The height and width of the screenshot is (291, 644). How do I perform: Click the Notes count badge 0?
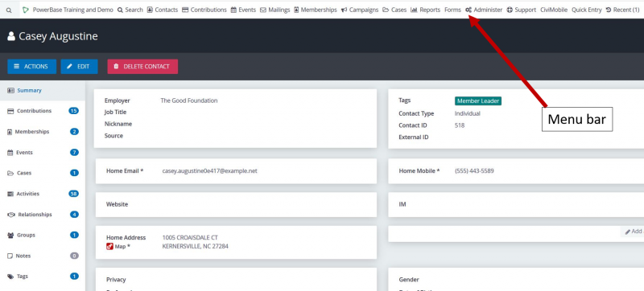[x=74, y=256]
